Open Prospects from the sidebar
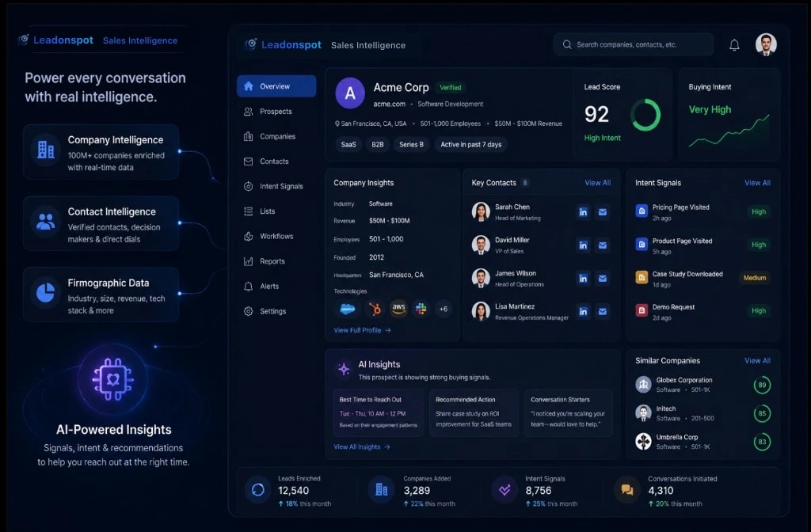Screen dimensions: 811x532 276,111
